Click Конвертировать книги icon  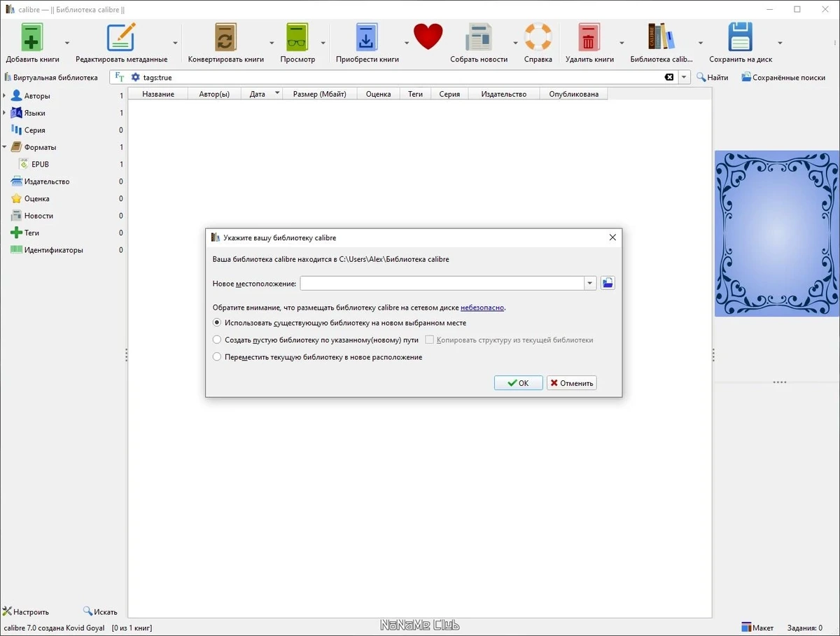(225, 37)
